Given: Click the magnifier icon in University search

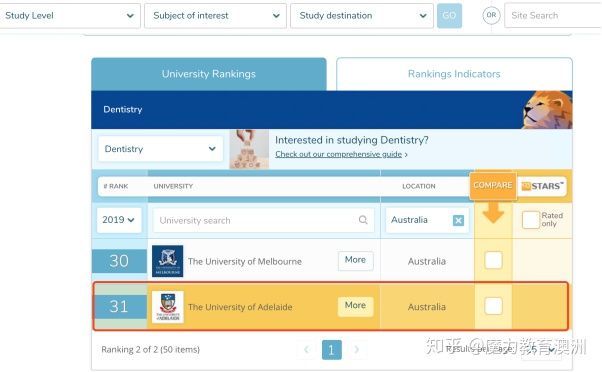Looking at the screenshot, I should tap(363, 220).
